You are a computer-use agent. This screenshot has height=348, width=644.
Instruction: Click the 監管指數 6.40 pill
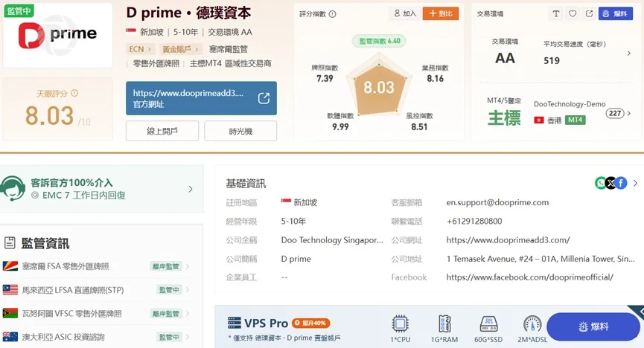point(379,41)
